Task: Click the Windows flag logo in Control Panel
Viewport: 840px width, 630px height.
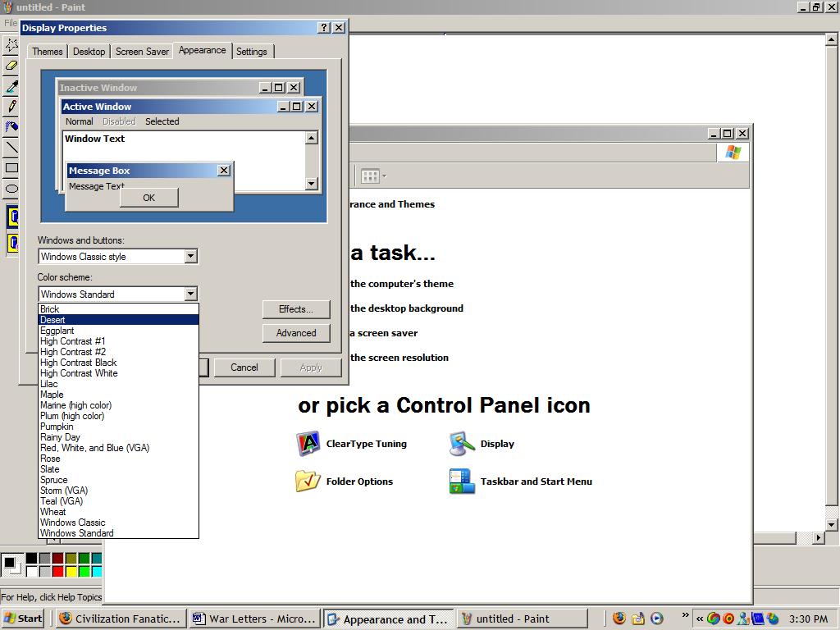Action: tap(733, 152)
